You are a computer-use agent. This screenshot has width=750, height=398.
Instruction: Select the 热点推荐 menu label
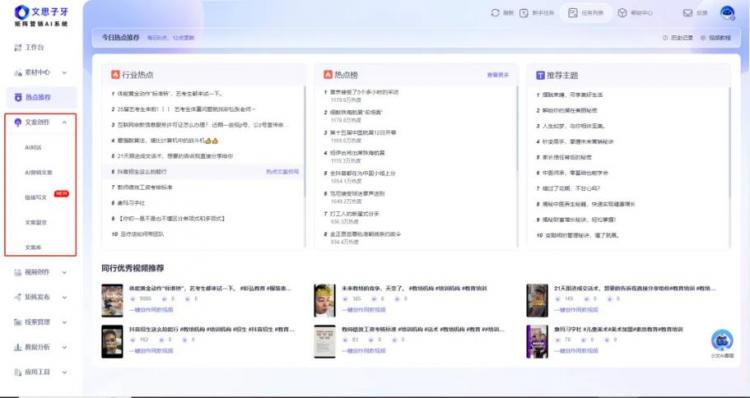point(38,97)
